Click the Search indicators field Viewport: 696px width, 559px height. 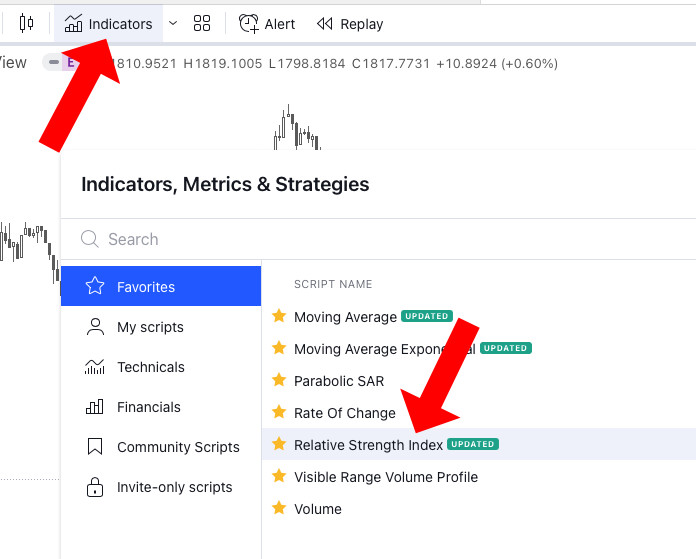378,239
